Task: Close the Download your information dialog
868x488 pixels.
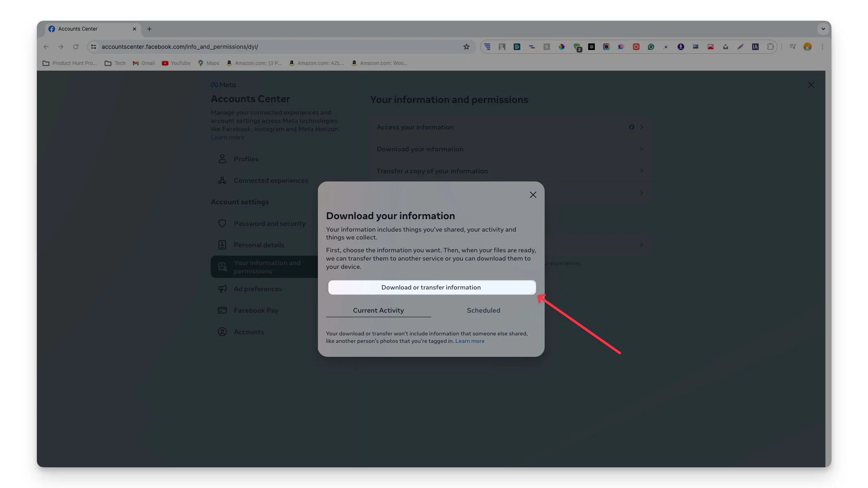Action: 532,195
